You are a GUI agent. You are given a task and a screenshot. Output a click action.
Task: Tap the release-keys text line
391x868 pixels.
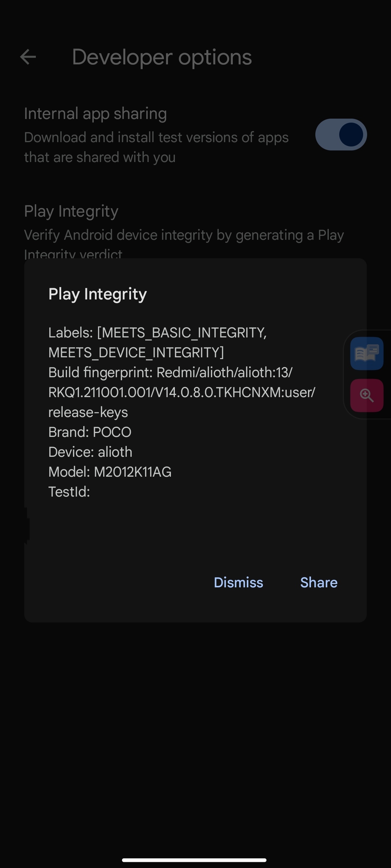tap(88, 412)
